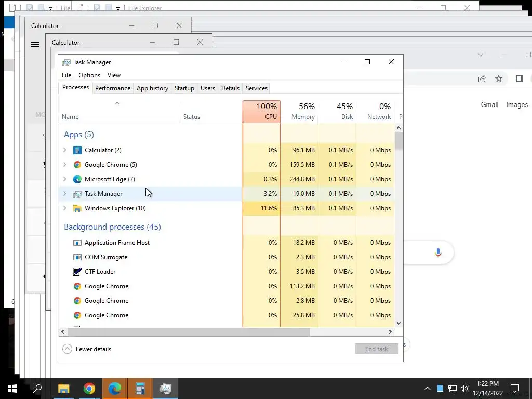The width and height of the screenshot is (532, 399).
Task: Open the Chrome tab search chevron
Action: point(481,55)
